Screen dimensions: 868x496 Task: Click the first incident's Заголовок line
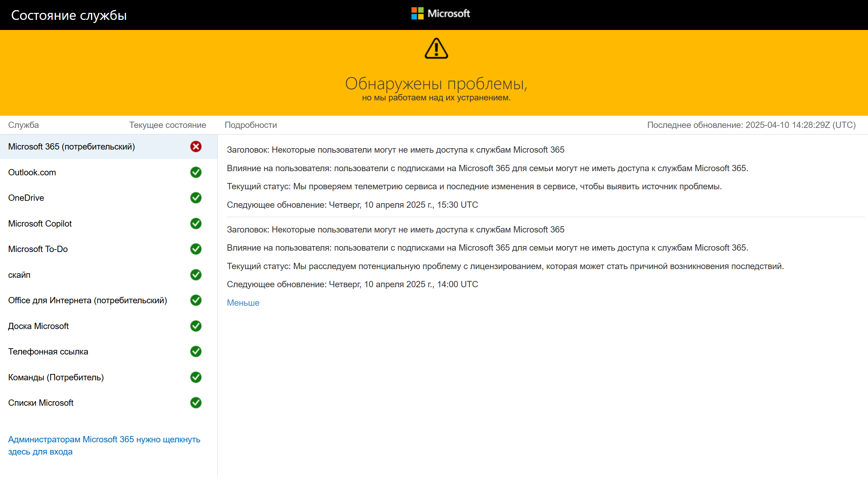tap(395, 150)
